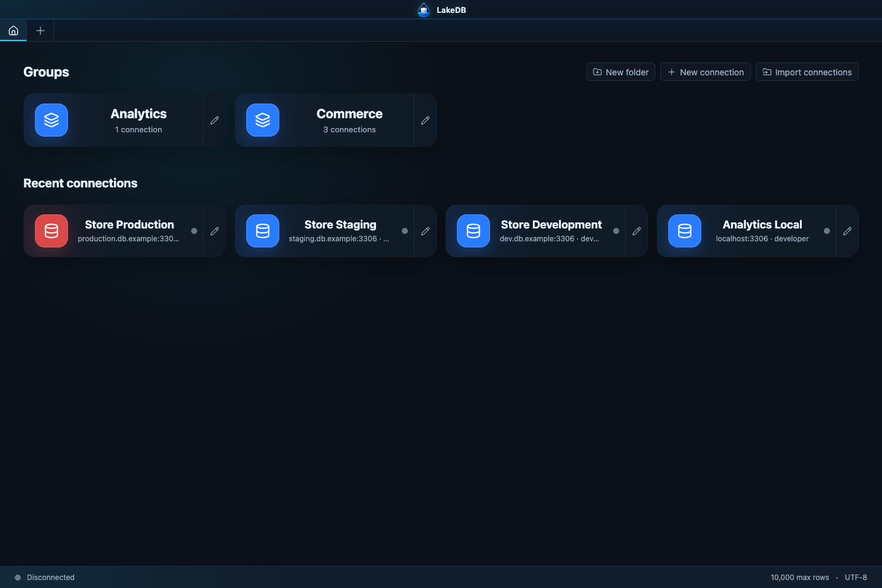
Task: Edit the Commerce group with the pencil icon
Action: point(425,120)
